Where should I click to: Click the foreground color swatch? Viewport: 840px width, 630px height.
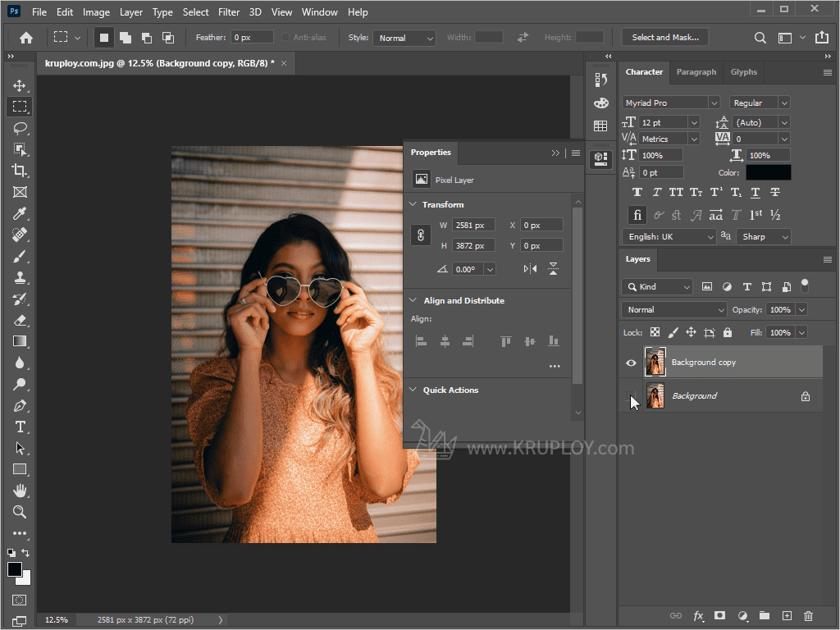coord(15,569)
